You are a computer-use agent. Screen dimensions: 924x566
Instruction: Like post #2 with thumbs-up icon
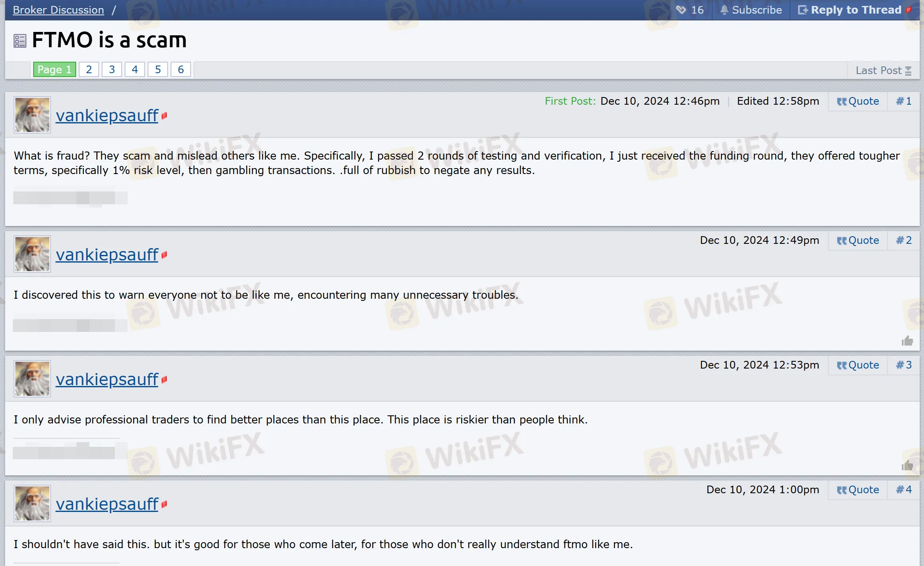point(907,341)
